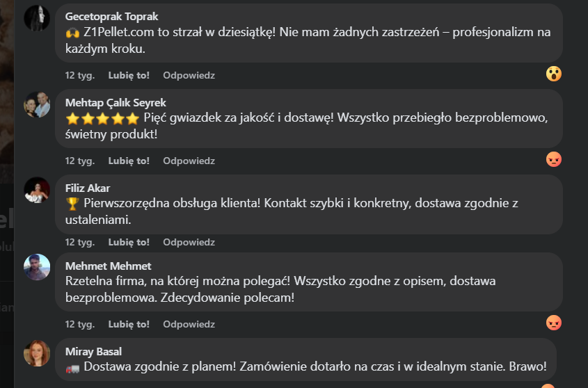This screenshot has width=588, height=388.
Task: Reply to Filiz Akar's comment
Action: 189,242
